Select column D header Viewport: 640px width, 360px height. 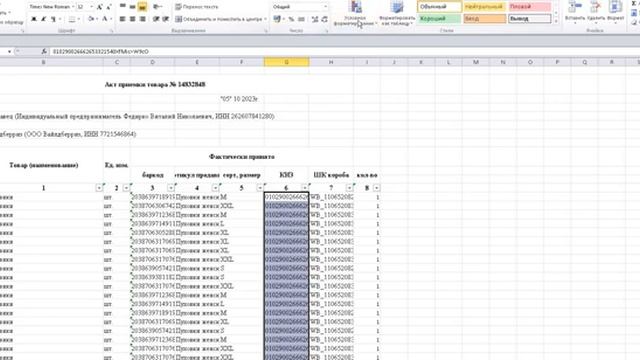pos(152,62)
